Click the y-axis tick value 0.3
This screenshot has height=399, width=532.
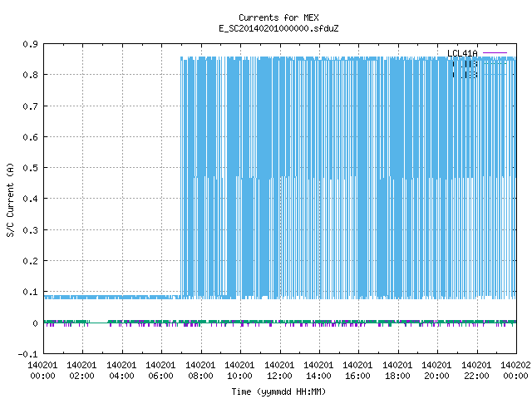(31, 230)
